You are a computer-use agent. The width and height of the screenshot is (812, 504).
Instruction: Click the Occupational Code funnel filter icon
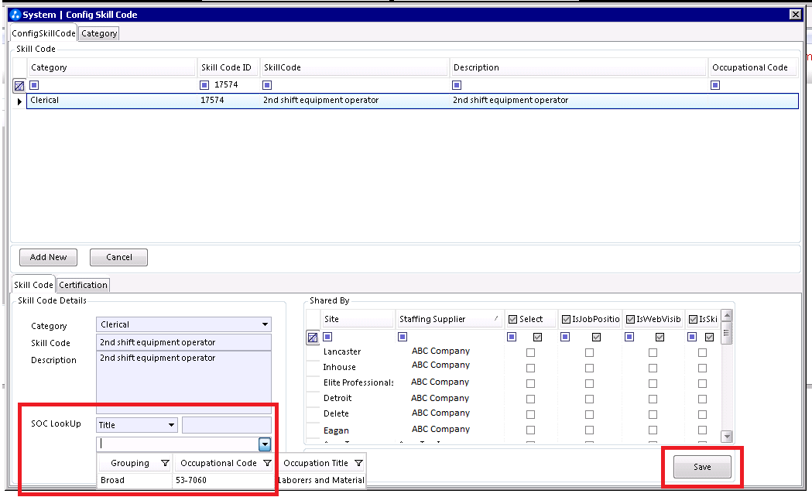[267, 463]
